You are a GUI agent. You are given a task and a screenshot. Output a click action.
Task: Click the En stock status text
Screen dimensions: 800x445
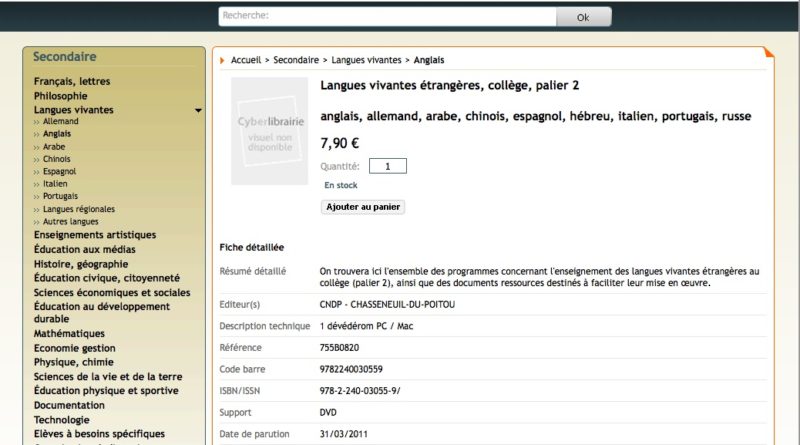tap(340, 185)
